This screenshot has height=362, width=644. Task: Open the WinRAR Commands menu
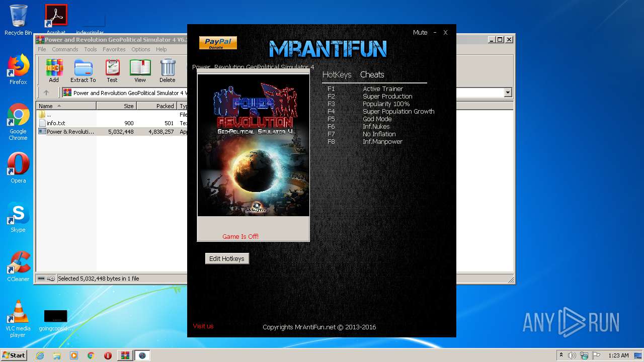pyautogui.click(x=65, y=49)
